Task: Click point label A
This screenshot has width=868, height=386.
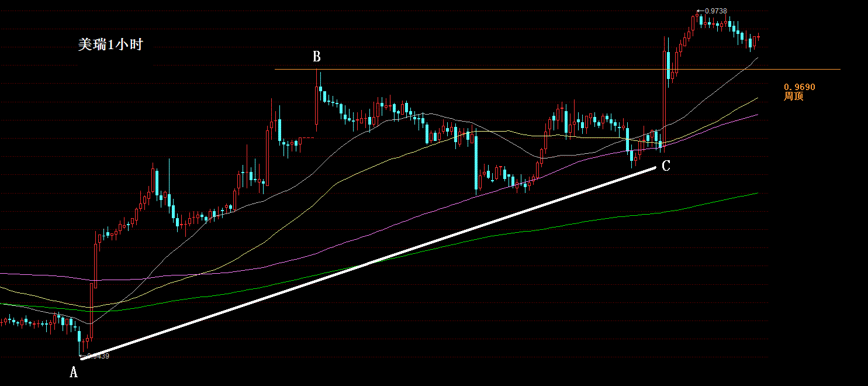Action: tap(74, 372)
